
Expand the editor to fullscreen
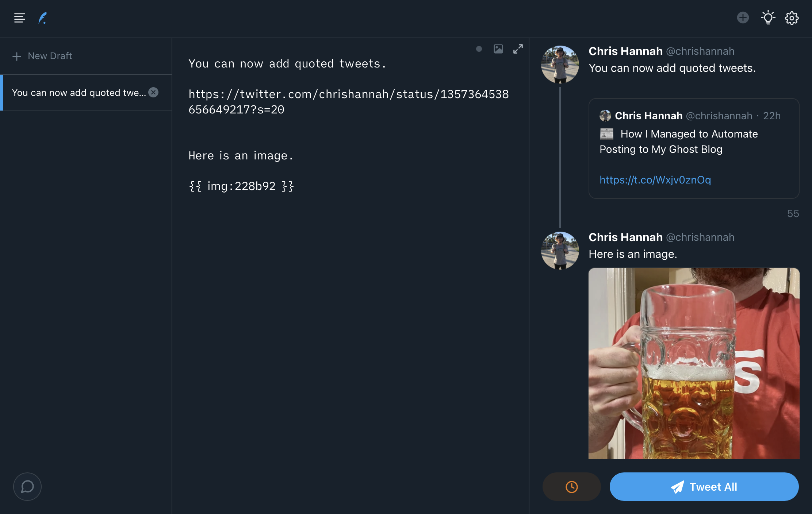tap(518, 49)
